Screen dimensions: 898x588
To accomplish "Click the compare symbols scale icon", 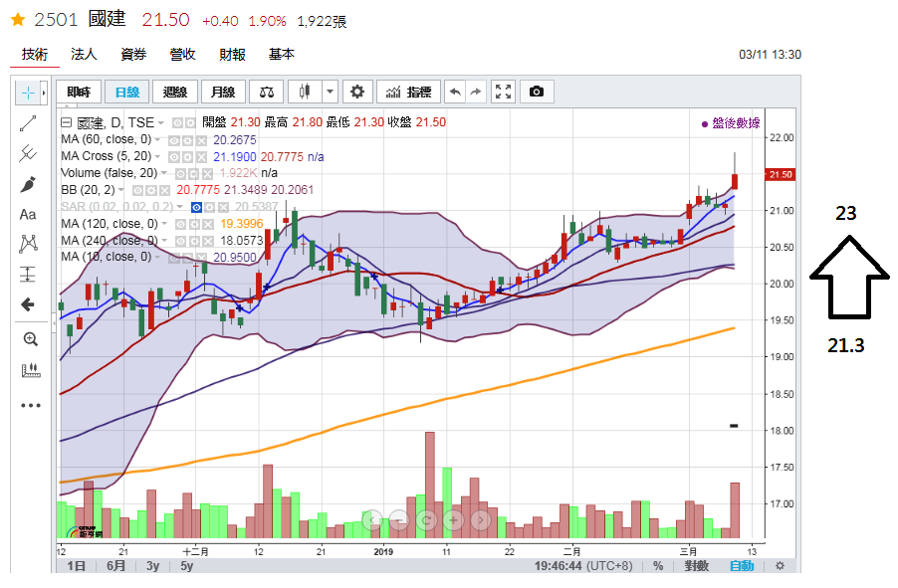I will [267, 93].
